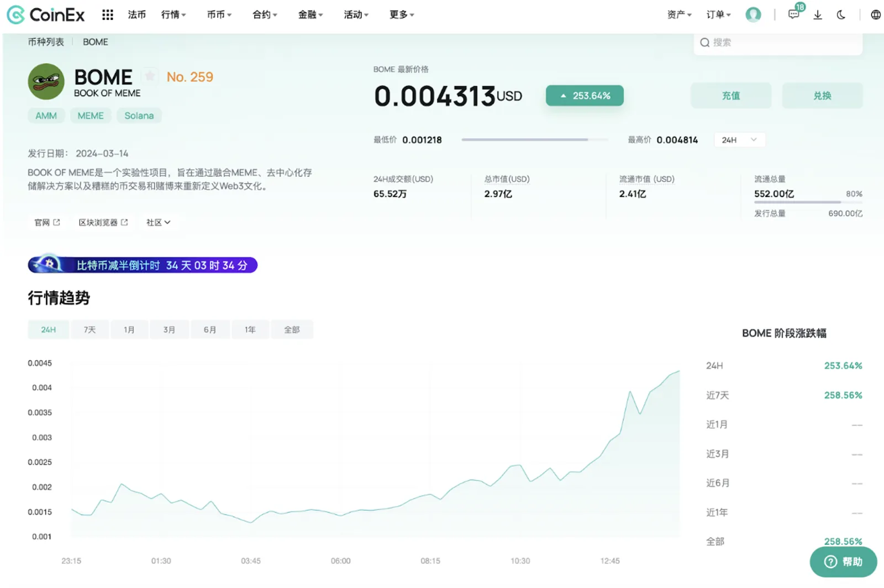Image resolution: width=884 pixels, height=588 pixels.
Task: Open the 24H price range dropdown
Action: pyautogui.click(x=740, y=140)
